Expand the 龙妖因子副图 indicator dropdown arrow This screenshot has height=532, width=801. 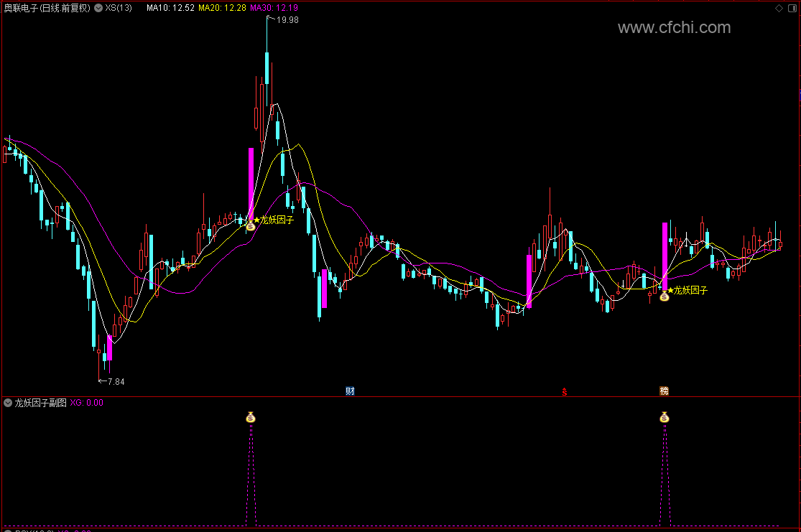(8, 403)
